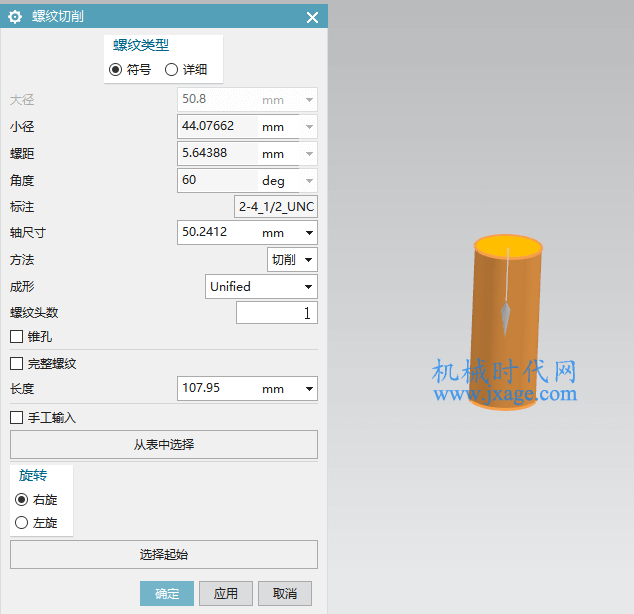Cancel with the 取消 button
Viewport: 634px width, 614px height.
(285, 593)
